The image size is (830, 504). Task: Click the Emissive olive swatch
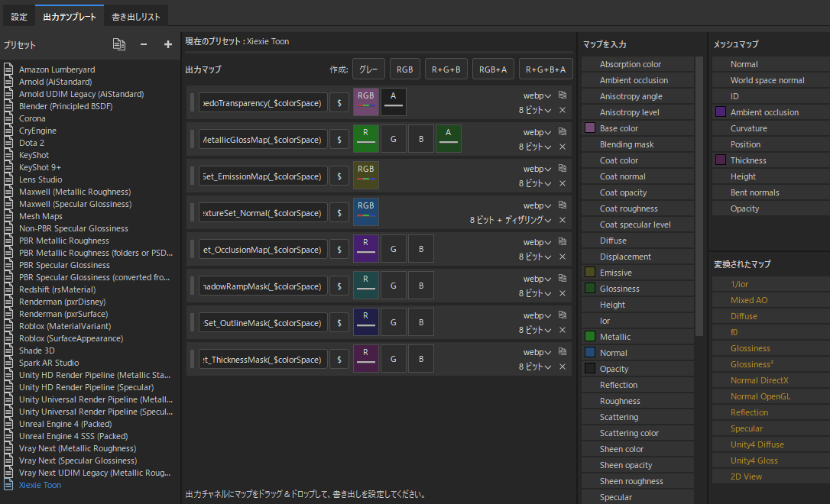[590, 273]
